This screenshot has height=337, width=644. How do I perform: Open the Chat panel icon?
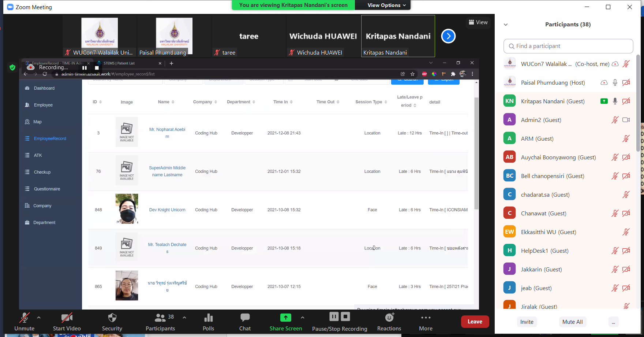[x=245, y=318]
